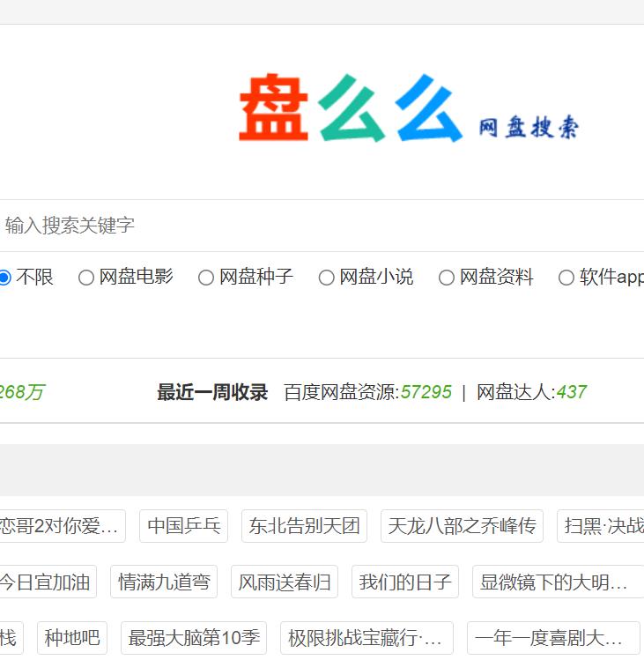Open the 恋哥2对你爱… tag
The image size is (644, 660).
pyautogui.click(x=61, y=526)
